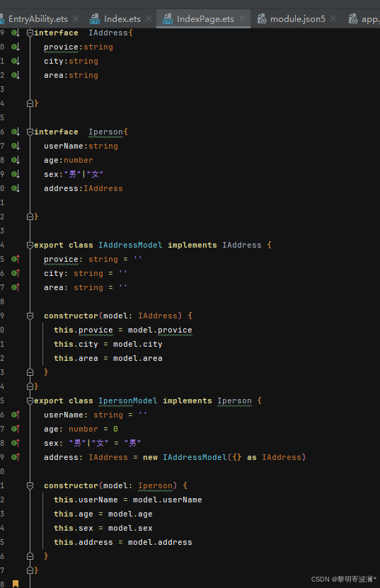Open the Index.ets tab
This screenshot has width=380, height=588.
click(x=122, y=18)
